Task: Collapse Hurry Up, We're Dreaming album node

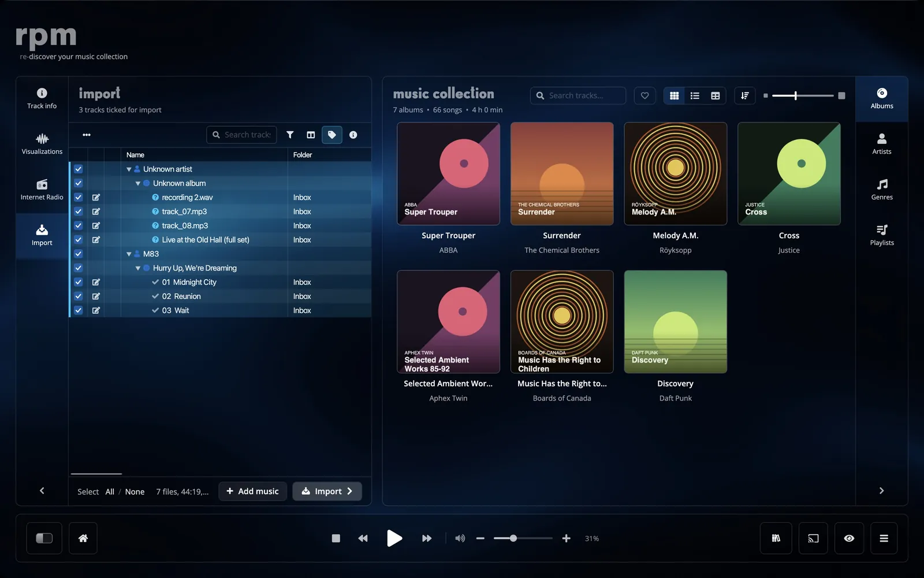Action: tap(138, 268)
